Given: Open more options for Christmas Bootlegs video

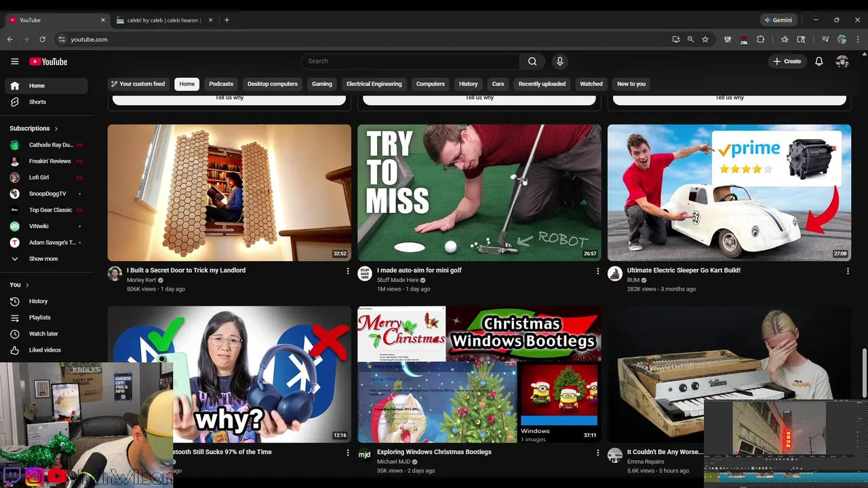Looking at the screenshot, I should pos(597,453).
